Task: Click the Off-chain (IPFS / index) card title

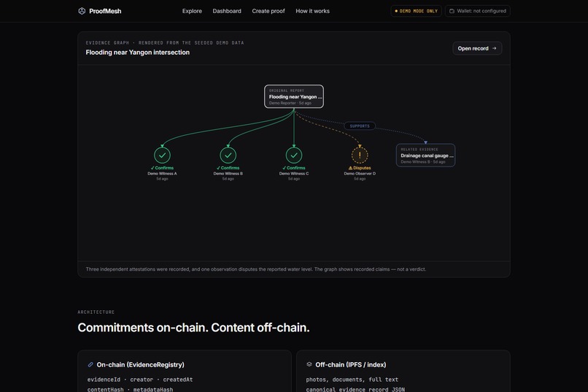Action: point(351,364)
